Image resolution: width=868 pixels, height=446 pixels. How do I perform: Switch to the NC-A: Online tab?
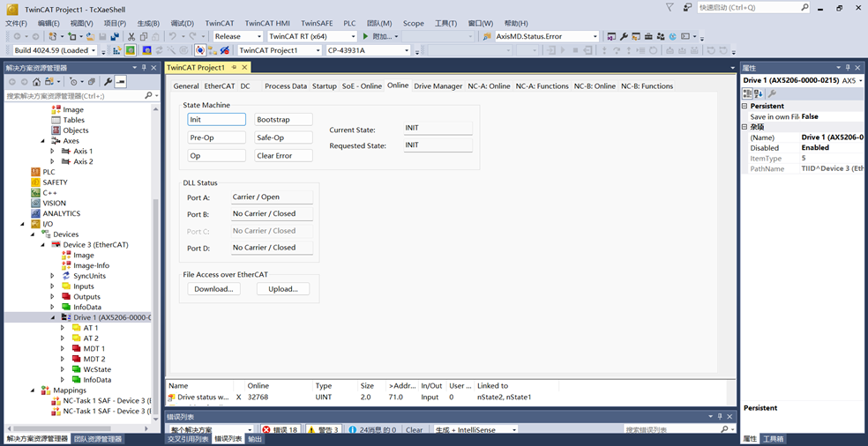[x=489, y=86]
